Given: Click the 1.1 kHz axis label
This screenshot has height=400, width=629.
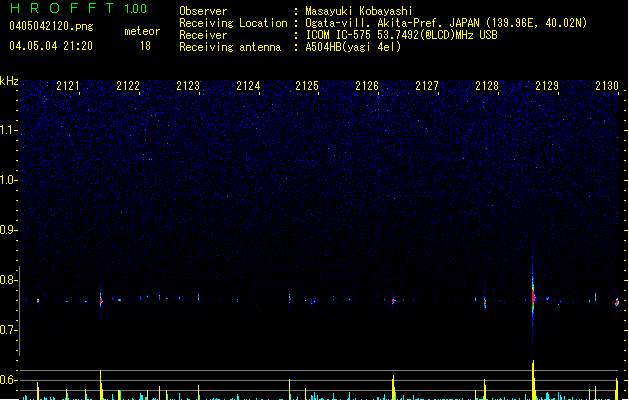Looking at the screenshot, I should coord(8,130).
